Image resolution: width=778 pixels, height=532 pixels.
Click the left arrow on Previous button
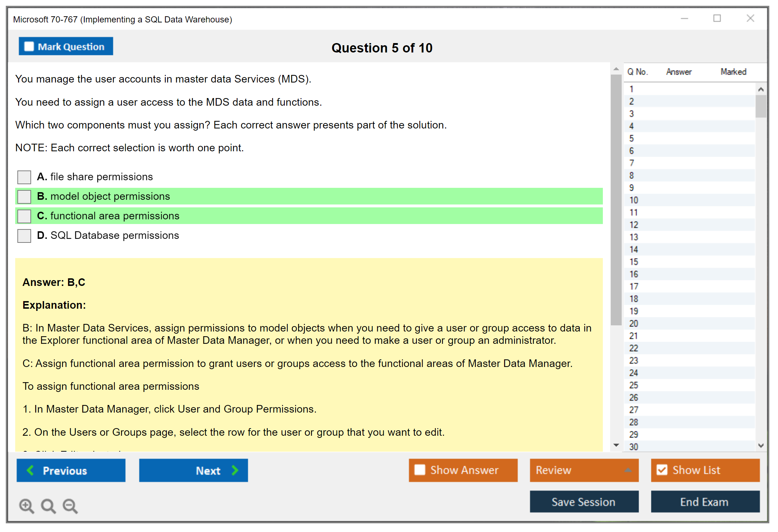[x=31, y=470]
